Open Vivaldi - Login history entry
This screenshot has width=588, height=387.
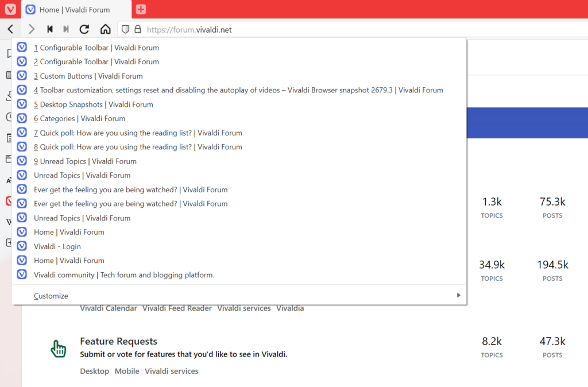(x=239, y=246)
